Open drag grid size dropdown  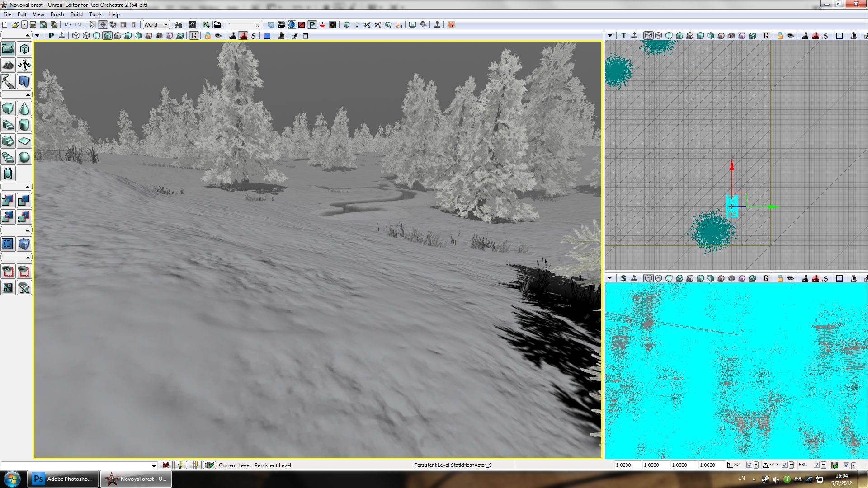756,465
